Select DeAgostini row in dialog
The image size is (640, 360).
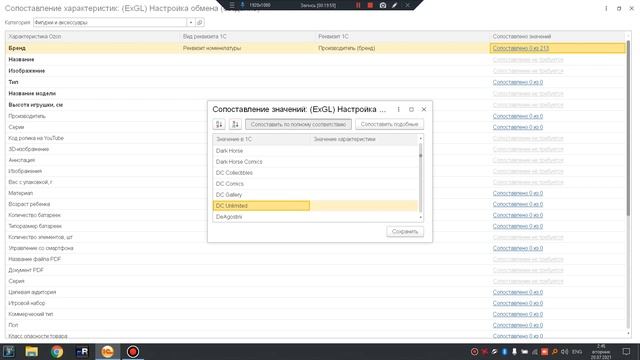[x=315, y=217]
